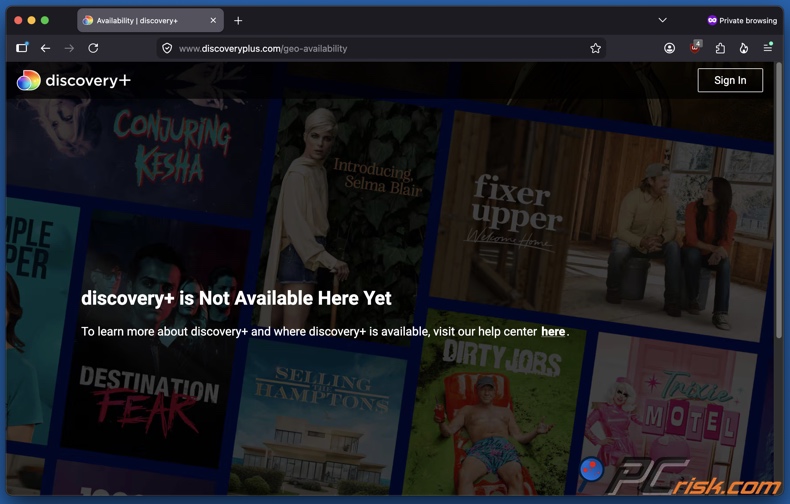Open a new tab
This screenshot has width=790, height=504.
pos(238,21)
